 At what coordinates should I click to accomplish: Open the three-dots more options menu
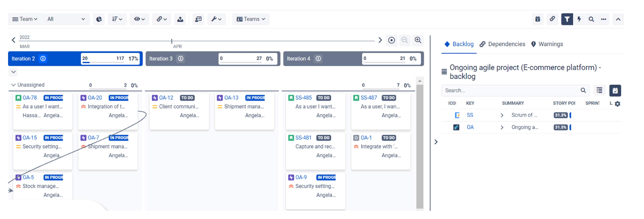[604, 19]
